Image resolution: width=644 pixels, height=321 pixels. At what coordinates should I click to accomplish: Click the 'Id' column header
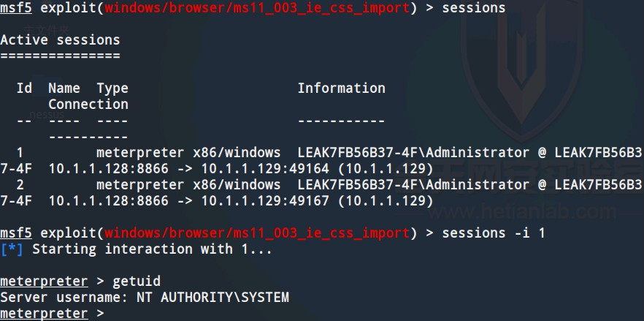24,88
